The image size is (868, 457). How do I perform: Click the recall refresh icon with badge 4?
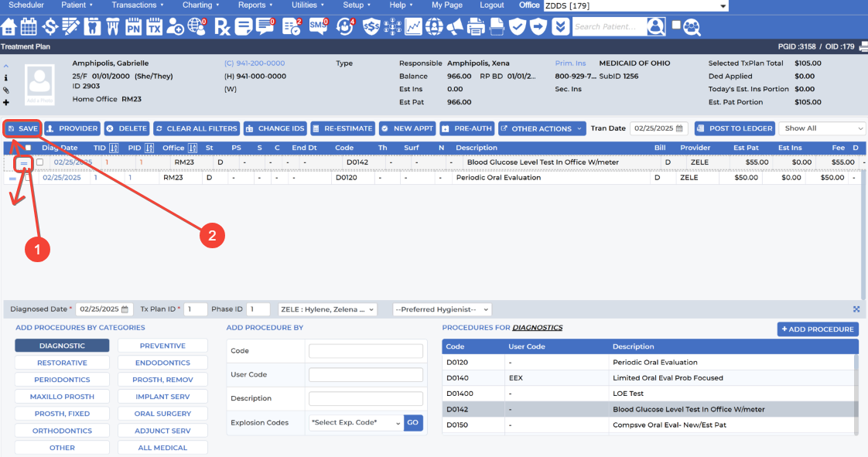[x=345, y=26]
